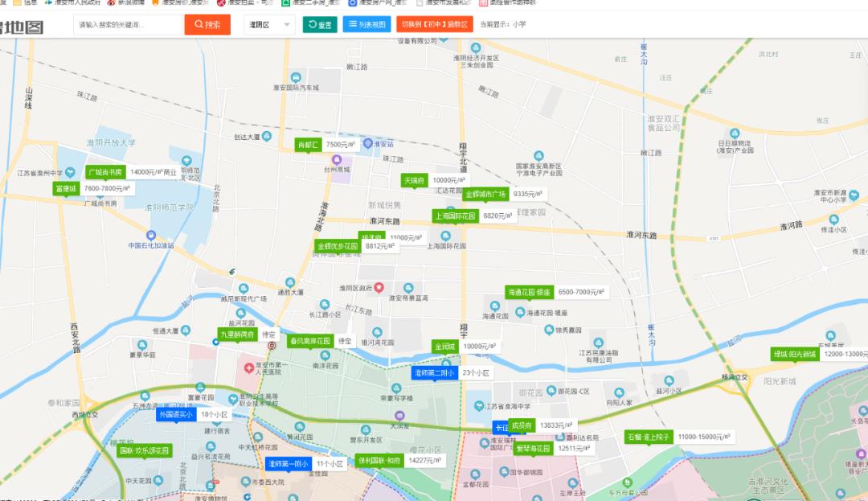Click the 11000-15000元/㎡ price label
Viewport: 868px width, 501px height.
[x=703, y=437]
